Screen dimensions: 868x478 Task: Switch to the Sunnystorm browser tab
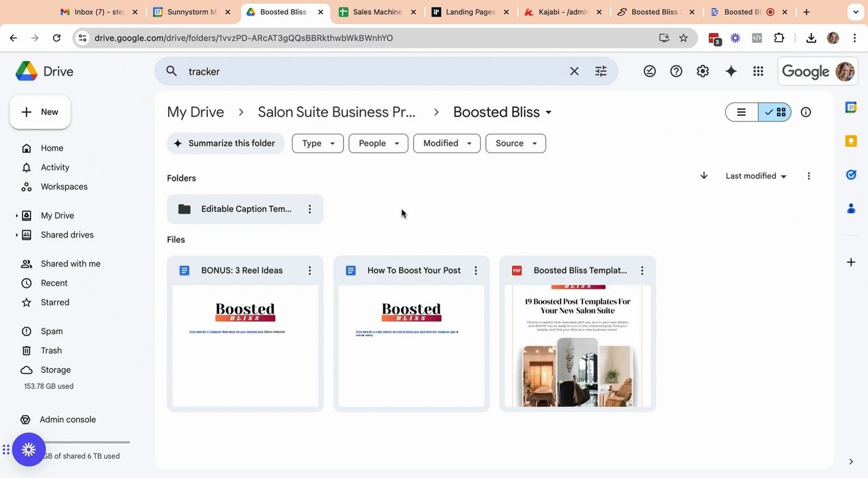[192, 12]
